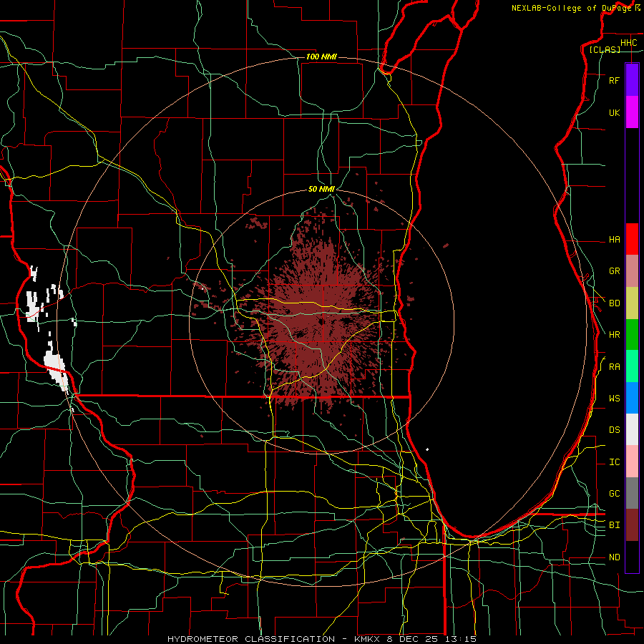The image size is (644, 644).
Task: Click the HR green legend swatch
Action: click(x=632, y=335)
